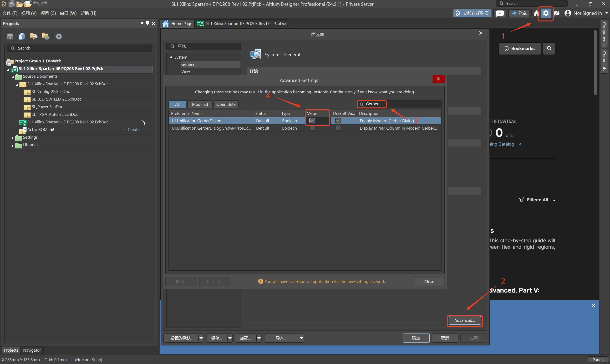Viewport: 610px width, 364px height.
Task: Click the save icon in the Projects panel toolbar
Action: tap(10, 36)
